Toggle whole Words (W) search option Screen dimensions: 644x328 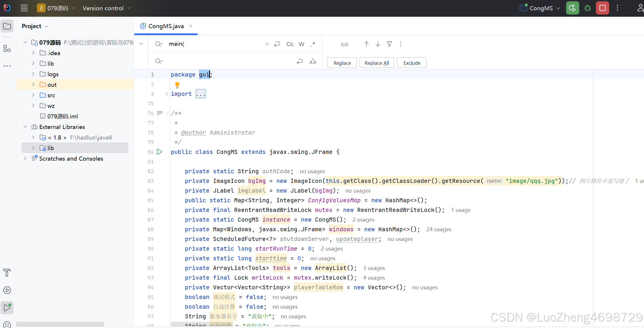click(301, 44)
